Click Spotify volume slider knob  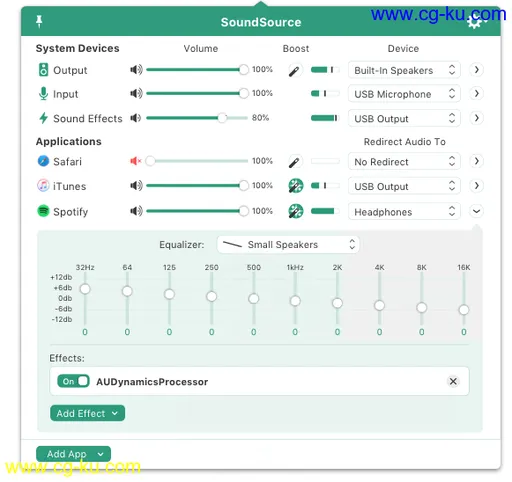pyautogui.click(x=244, y=211)
